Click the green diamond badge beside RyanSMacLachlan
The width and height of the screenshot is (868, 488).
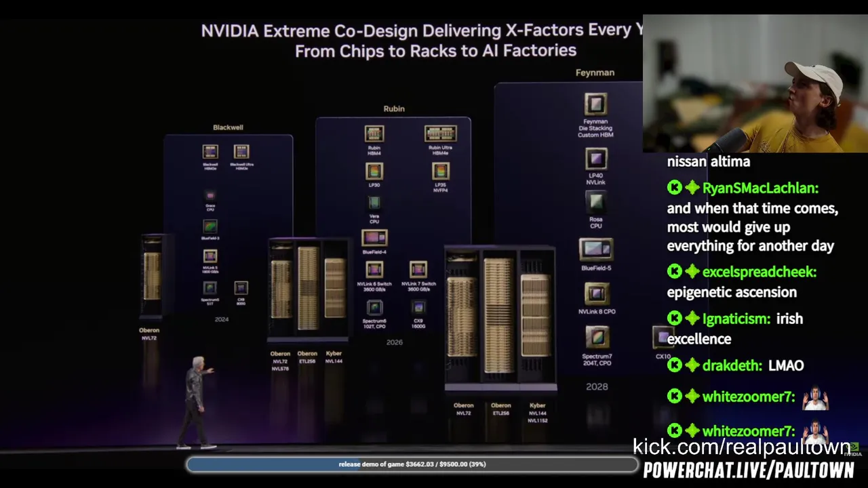(x=692, y=188)
